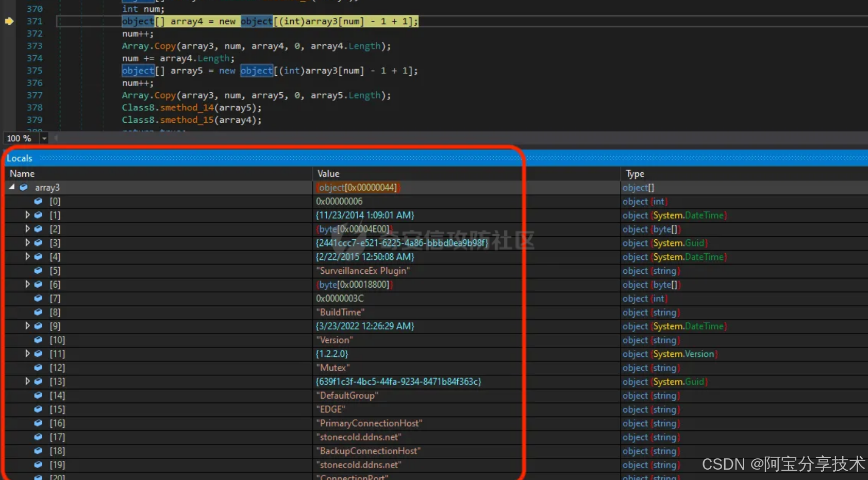Click the variable icon beside [16]

[38, 423]
